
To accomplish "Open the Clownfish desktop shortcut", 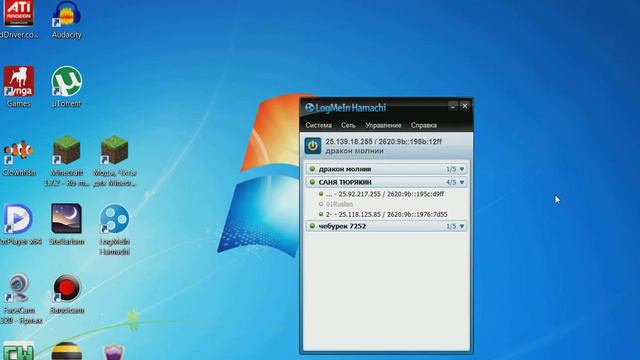I will tap(18, 158).
